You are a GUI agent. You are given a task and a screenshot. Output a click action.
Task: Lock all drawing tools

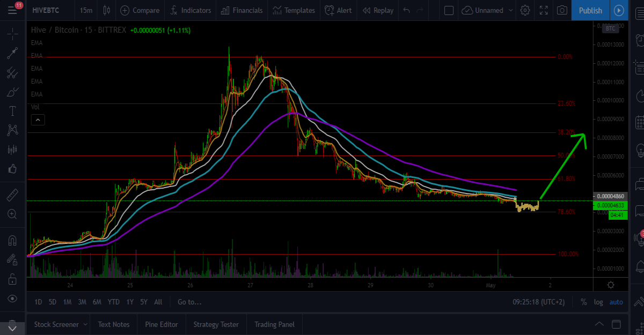[x=13, y=279]
